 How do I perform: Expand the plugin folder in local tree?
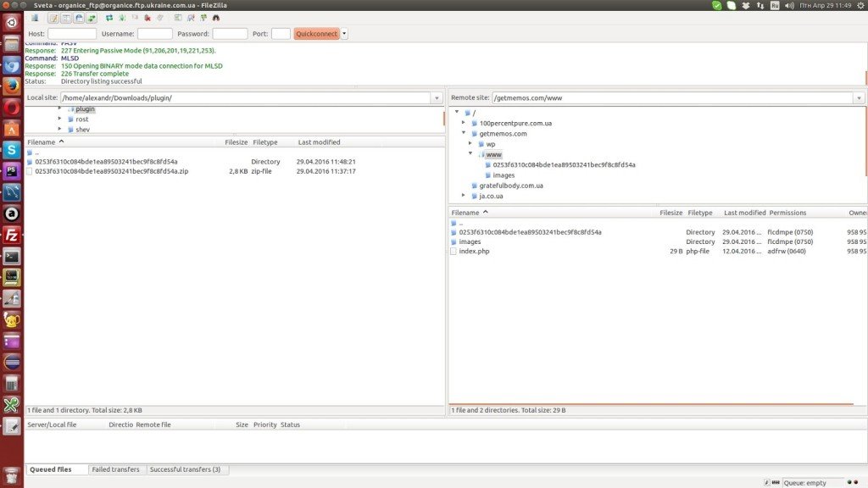[x=60, y=109]
